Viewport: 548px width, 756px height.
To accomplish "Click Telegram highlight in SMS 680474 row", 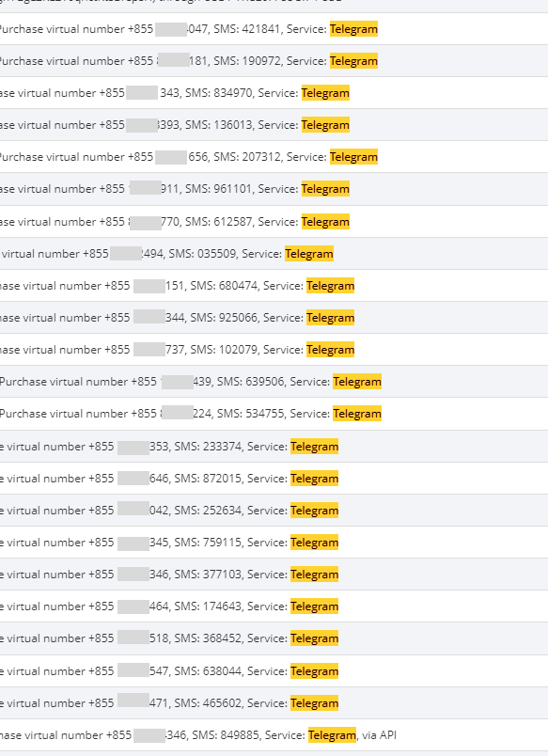I will point(330,286).
